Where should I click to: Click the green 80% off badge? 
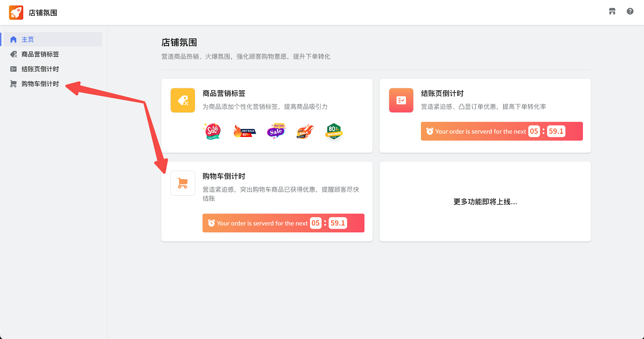[x=334, y=131]
